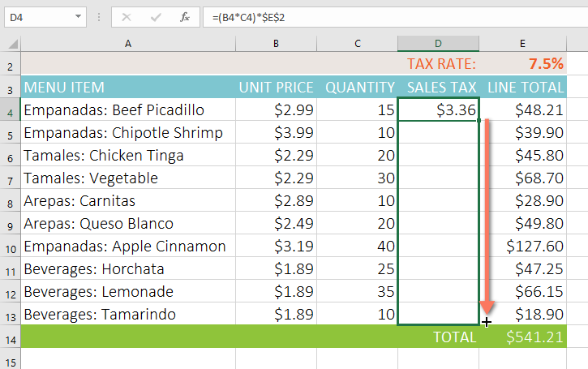Select column C header
This screenshot has height=369, width=588.
[358, 43]
